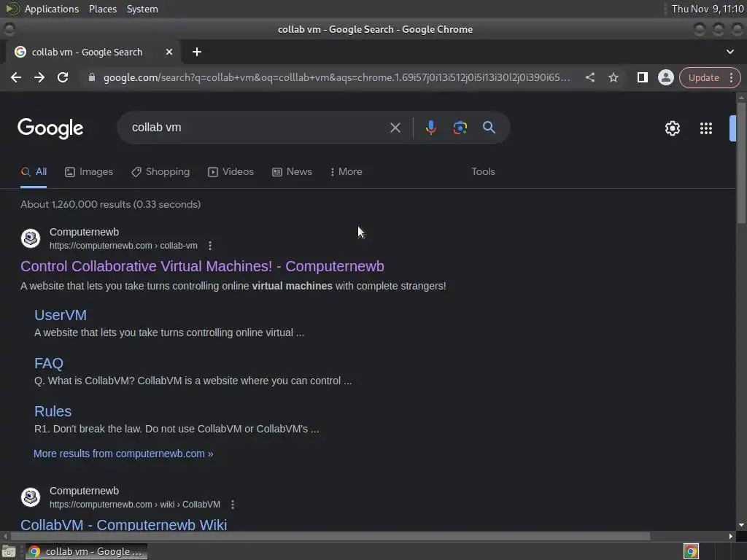Start voice search with microphone icon
This screenshot has height=560, width=747.
(x=431, y=128)
